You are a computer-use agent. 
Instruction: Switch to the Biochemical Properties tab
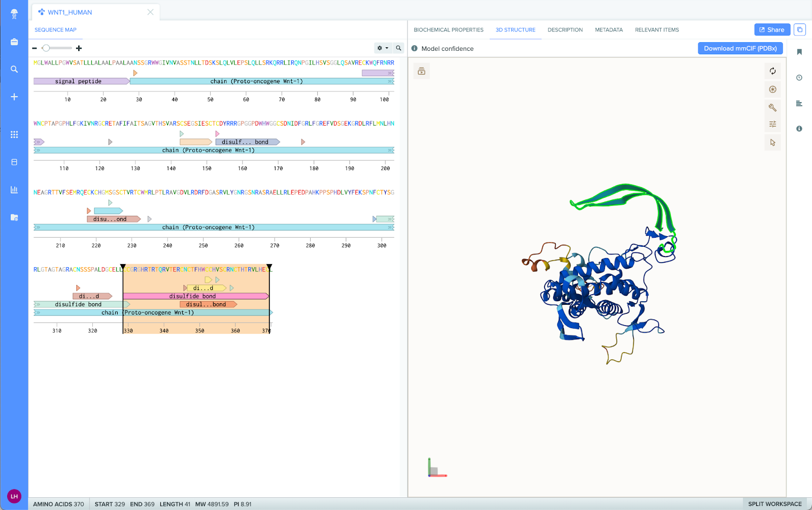pyautogui.click(x=449, y=30)
